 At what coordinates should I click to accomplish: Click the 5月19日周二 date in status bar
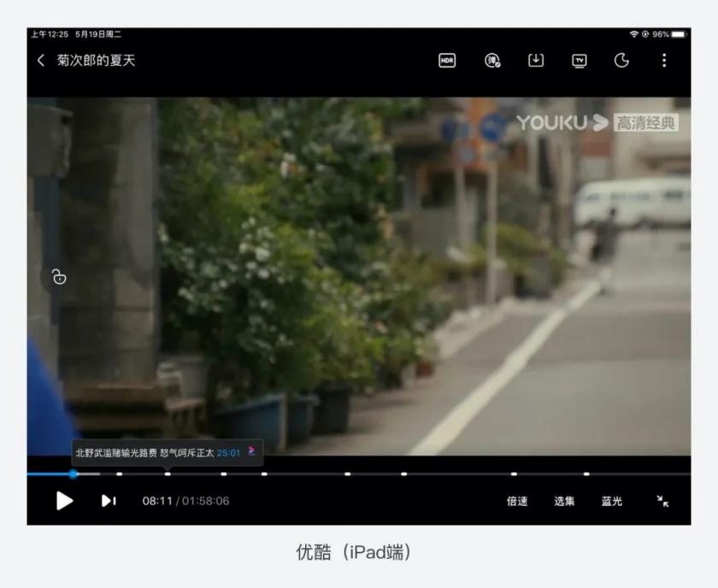98,34
